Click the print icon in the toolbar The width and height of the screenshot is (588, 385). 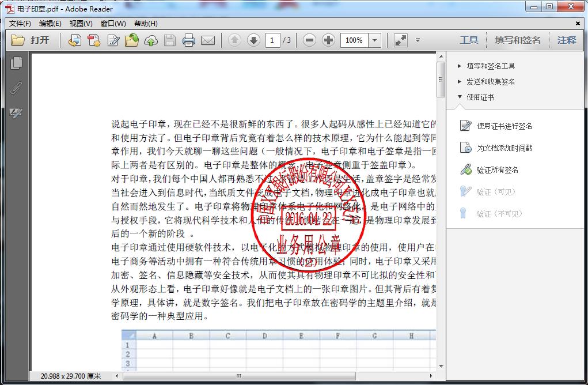[x=190, y=40]
